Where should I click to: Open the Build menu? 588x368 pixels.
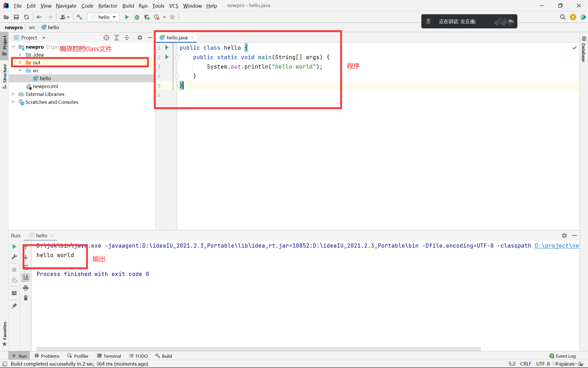click(128, 6)
